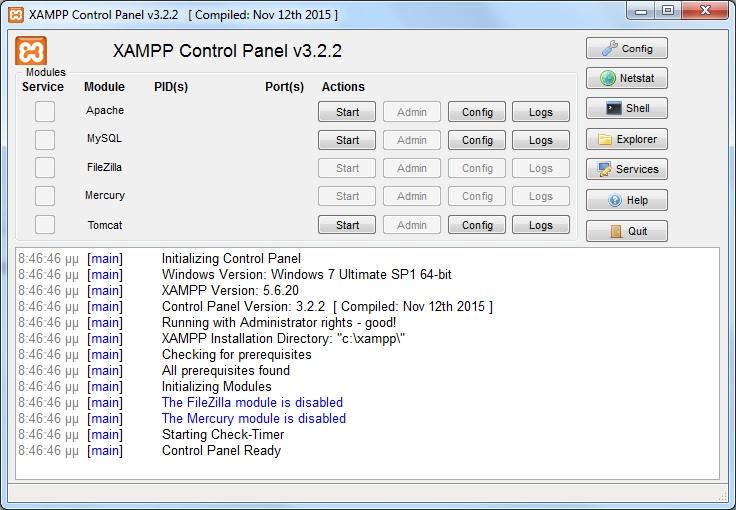Viewport: 736px width, 510px height.
Task: Open Apache Config button
Action: [477, 112]
